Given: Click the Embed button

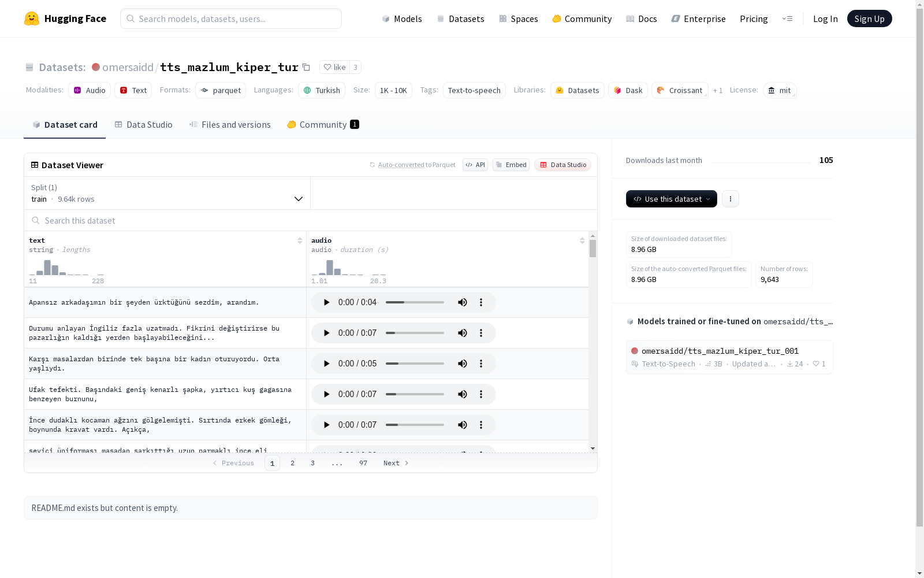Looking at the screenshot, I should [x=511, y=165].
